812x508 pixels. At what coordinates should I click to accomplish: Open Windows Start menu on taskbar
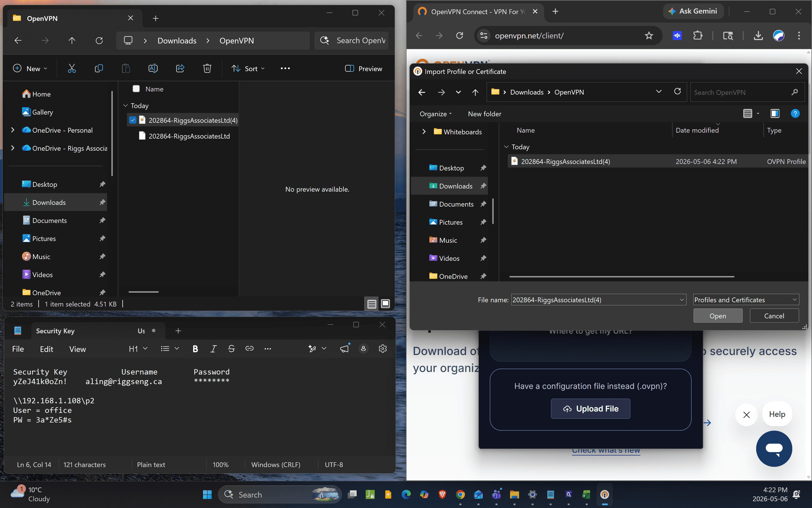coord(207,494)
